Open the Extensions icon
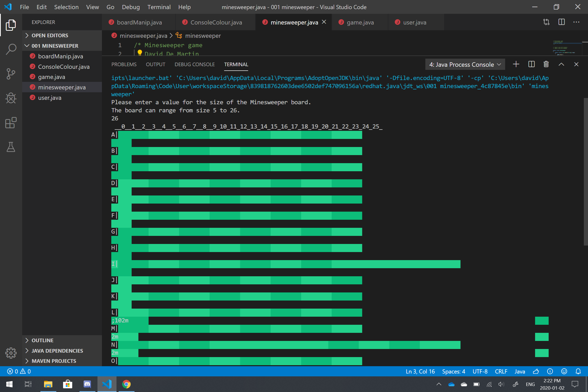This screenshot has width=588, height=392. coord(11,123)
